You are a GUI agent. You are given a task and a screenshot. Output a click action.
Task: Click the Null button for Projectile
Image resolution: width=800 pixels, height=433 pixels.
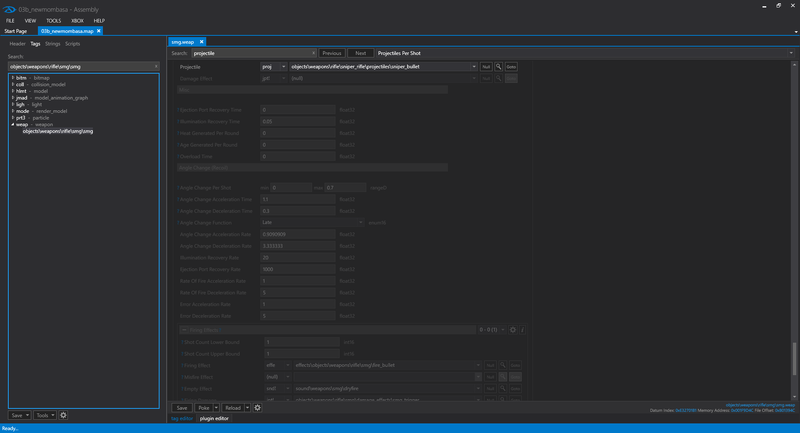pyautogui.click(x=486, y=66)
